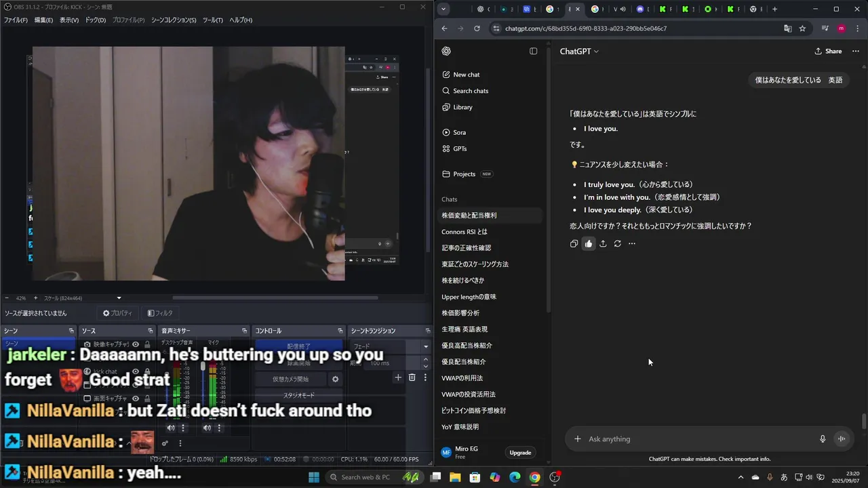Open the ChatGPT model selector dropdown

(x=579, y=52)
